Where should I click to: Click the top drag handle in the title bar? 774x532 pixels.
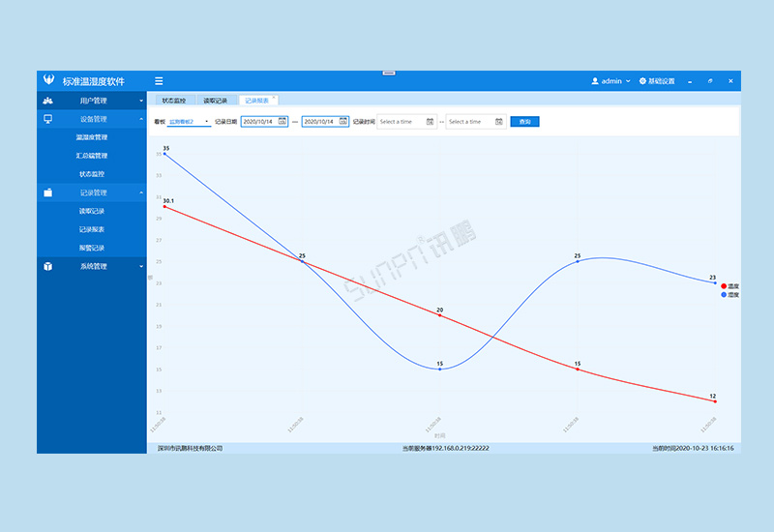click(389, 74)
